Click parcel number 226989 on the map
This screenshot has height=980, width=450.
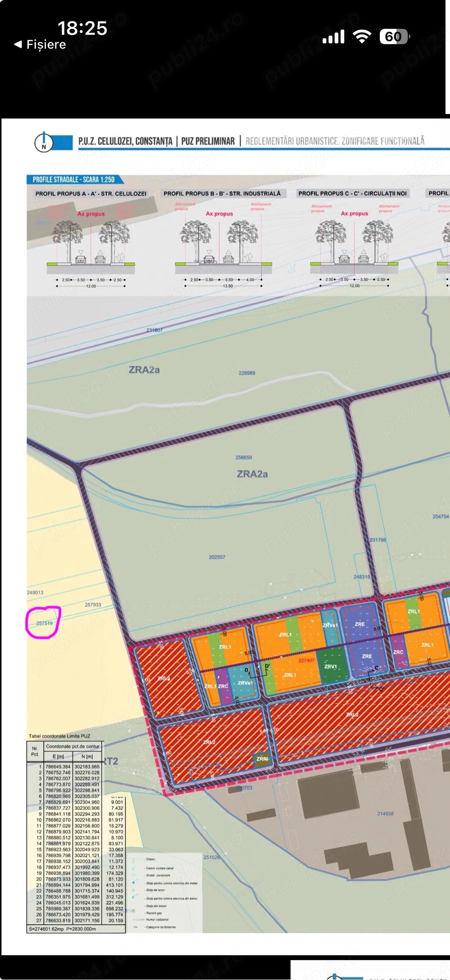[x=247, y=373]
